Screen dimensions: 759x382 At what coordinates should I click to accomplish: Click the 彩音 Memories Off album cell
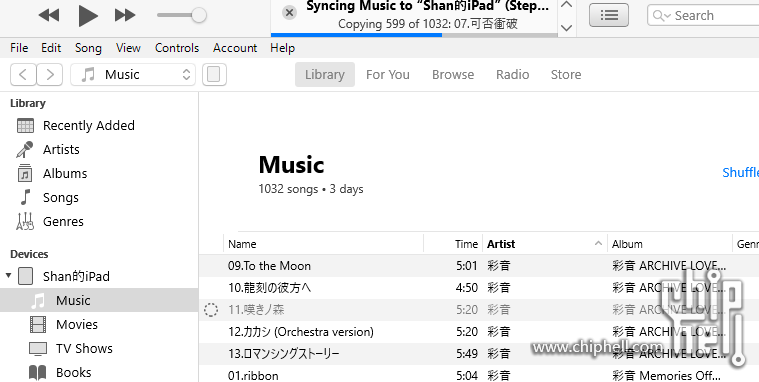(667, 376)
